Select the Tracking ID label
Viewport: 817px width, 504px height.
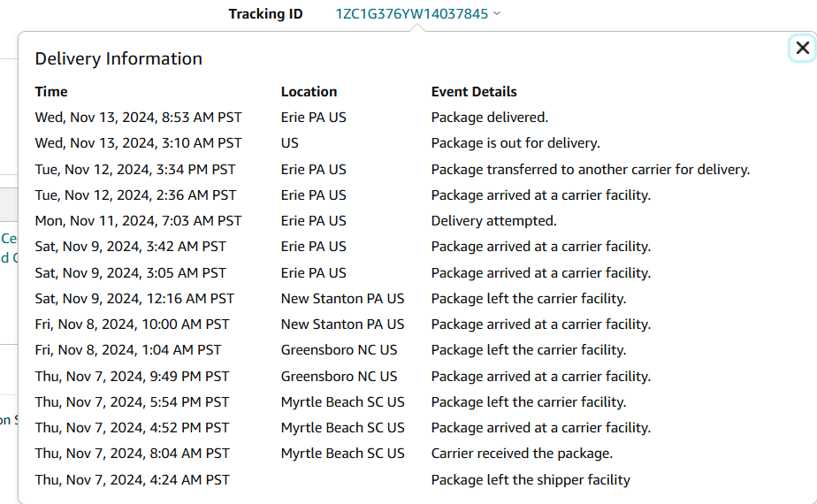point(266,13)
